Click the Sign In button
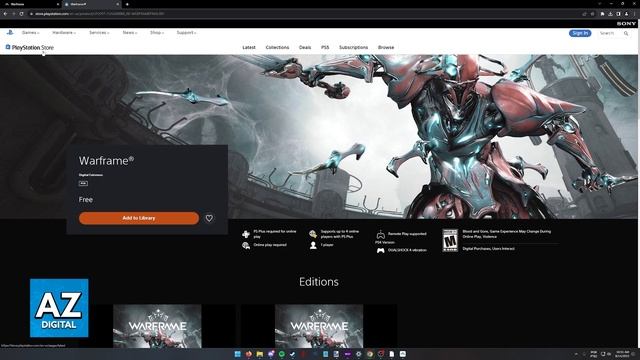Screen dimensions: 640x360 point(580,33)
